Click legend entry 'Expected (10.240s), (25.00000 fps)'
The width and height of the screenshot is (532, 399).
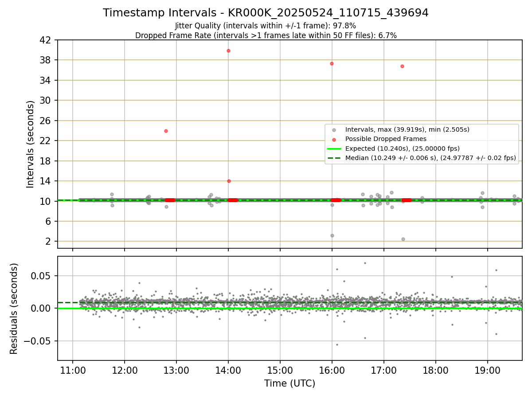(x=402, y=149)
